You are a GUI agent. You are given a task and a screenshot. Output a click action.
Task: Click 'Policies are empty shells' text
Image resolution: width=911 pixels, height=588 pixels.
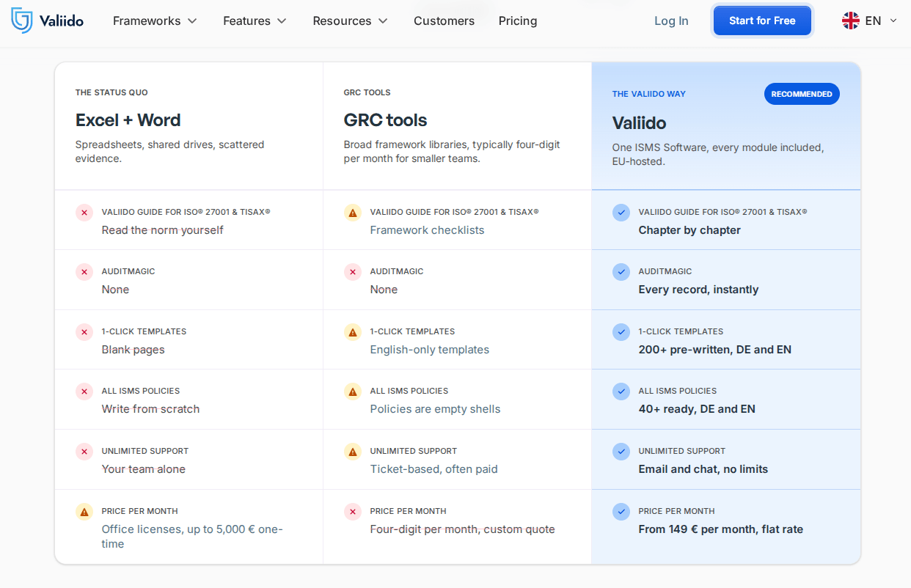click(435, 409)
